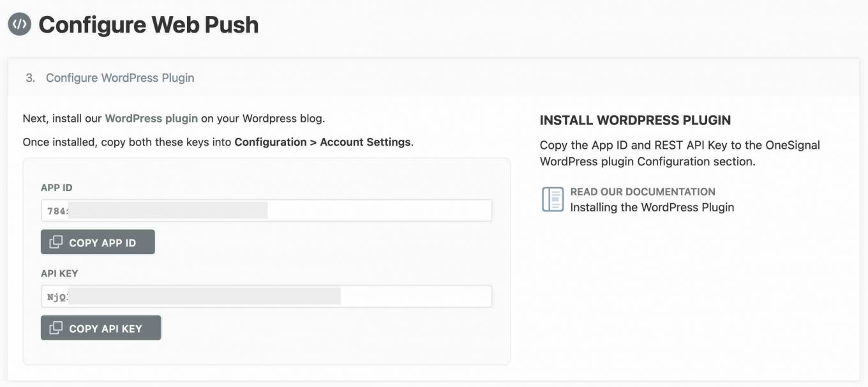Click the step number 3 indicator
868x387 pixels.
point(30,78)
